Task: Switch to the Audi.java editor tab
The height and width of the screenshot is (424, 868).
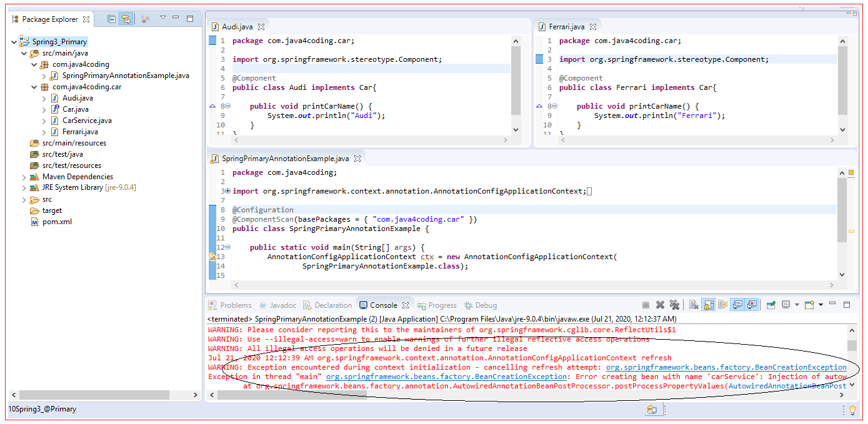Action: coord(238,27)
